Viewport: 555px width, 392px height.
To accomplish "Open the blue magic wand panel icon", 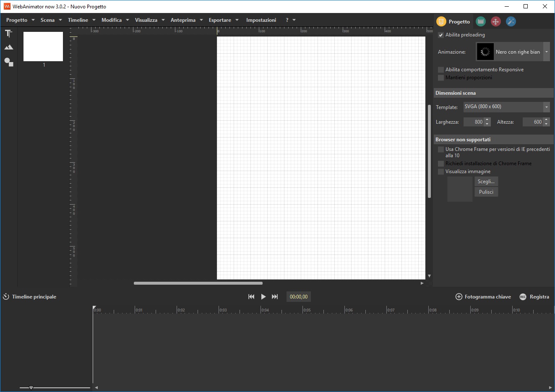I will pos(511,22).
